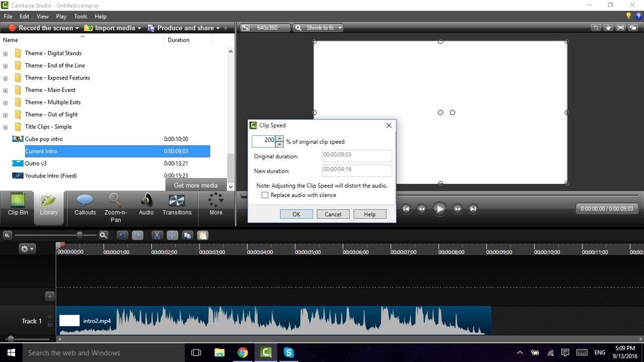644x362 pixels.
Task: Open the timeline settings gear dropdown
Action: (27, 249)
